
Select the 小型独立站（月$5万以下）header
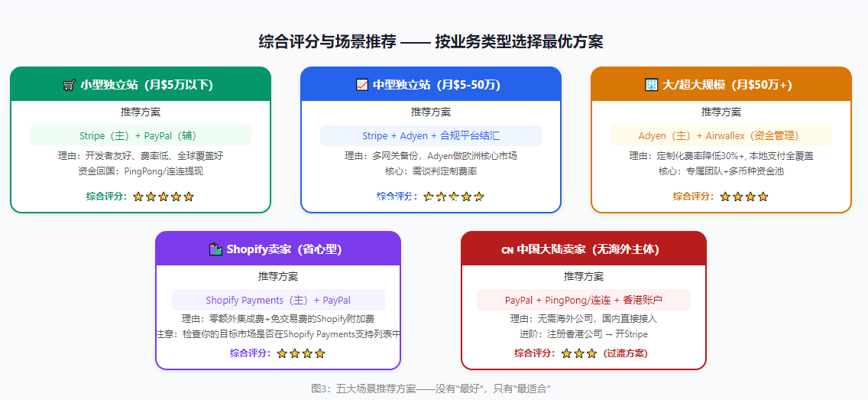(141, 84)
